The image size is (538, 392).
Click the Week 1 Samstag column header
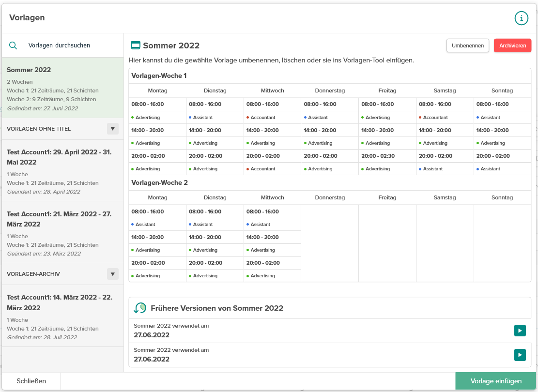pyautogui.click(x=445, y=90)
